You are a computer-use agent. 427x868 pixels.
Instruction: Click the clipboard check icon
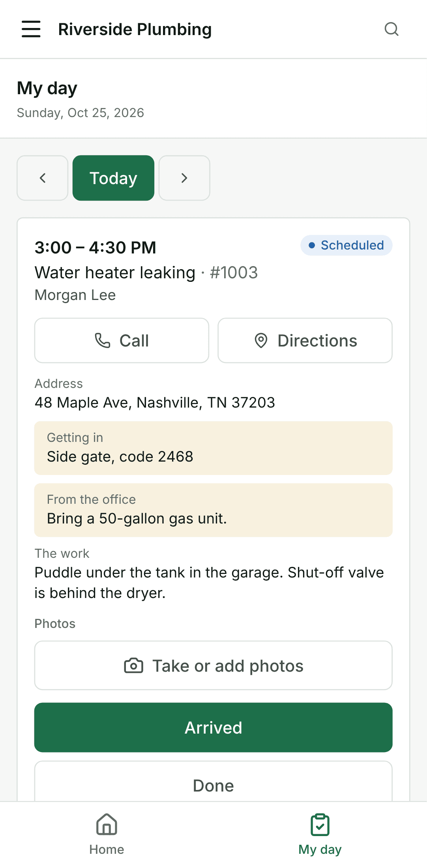pos(320,825)
